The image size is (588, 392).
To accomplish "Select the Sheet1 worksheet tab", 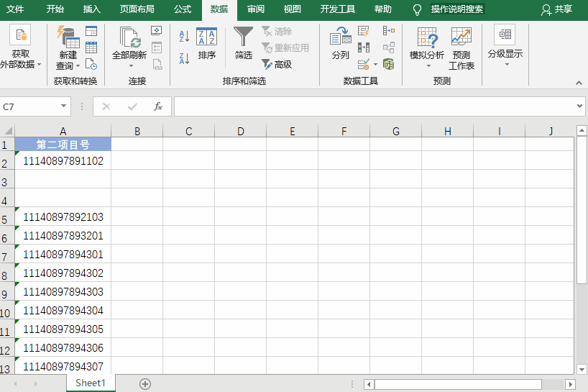I will click(x=91, y=383).
